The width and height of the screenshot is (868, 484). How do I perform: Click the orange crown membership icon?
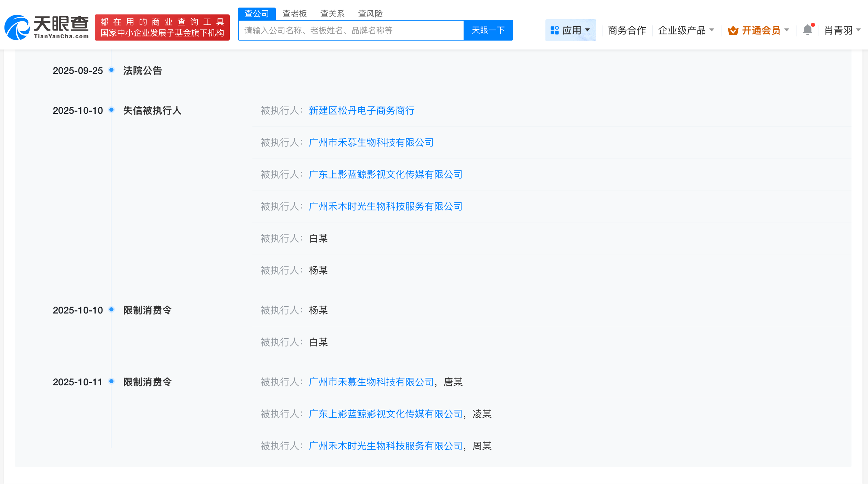[x=734, y=30]
